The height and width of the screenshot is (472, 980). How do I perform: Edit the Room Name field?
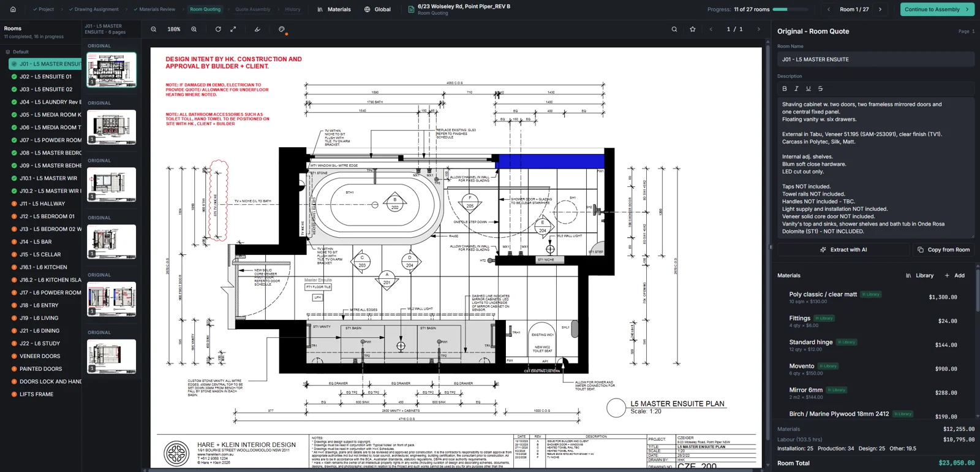point(876,59)
